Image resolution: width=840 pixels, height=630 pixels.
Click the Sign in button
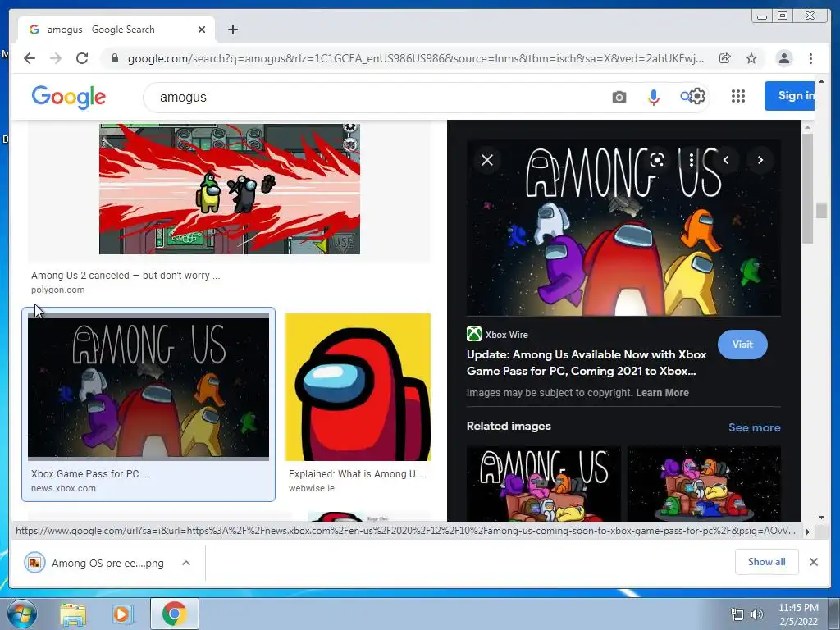coord(790,96)
